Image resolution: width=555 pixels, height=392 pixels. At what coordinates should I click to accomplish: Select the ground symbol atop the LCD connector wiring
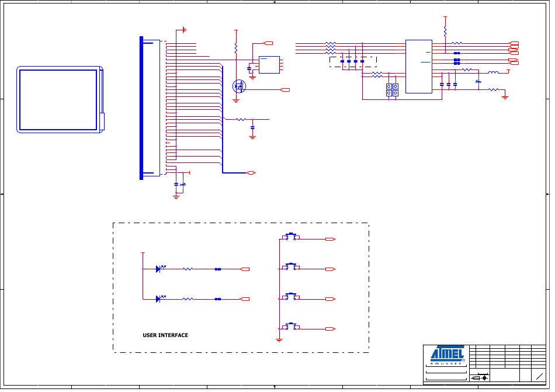coord(184,30)
